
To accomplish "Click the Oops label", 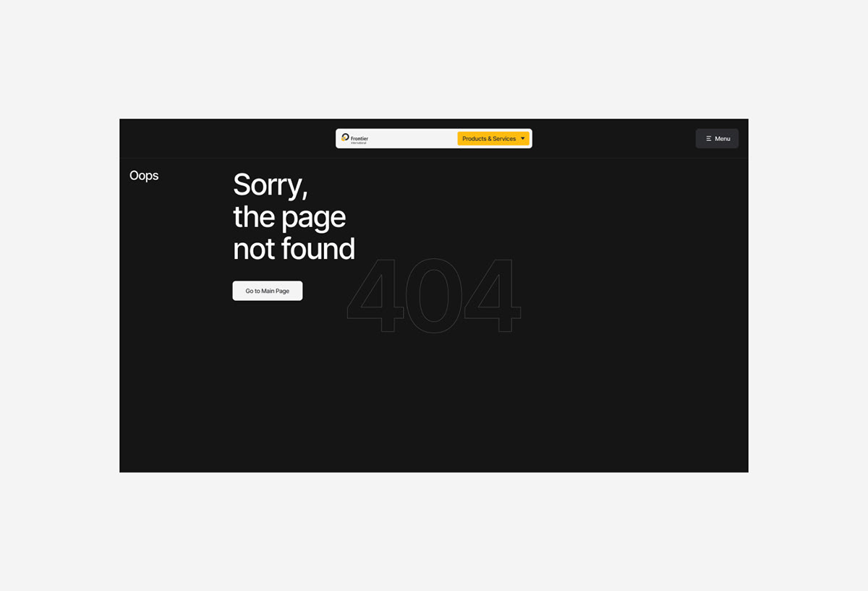I will (144, 176).
